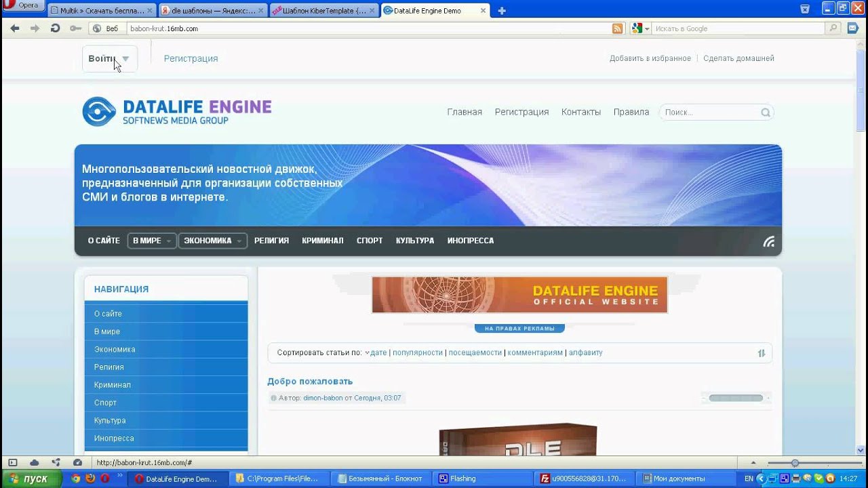
Task: Click the Opera Link cloud icon
Action: point(34,462)
